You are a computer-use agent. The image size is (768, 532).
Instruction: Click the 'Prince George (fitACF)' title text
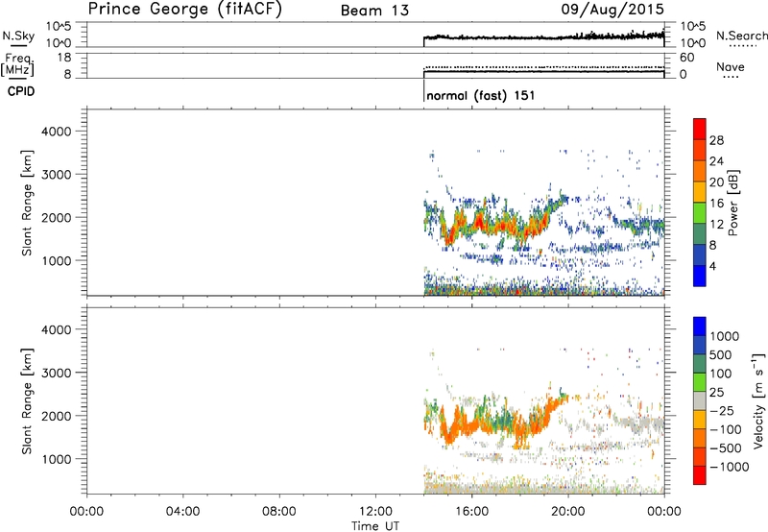click(185, 10)
